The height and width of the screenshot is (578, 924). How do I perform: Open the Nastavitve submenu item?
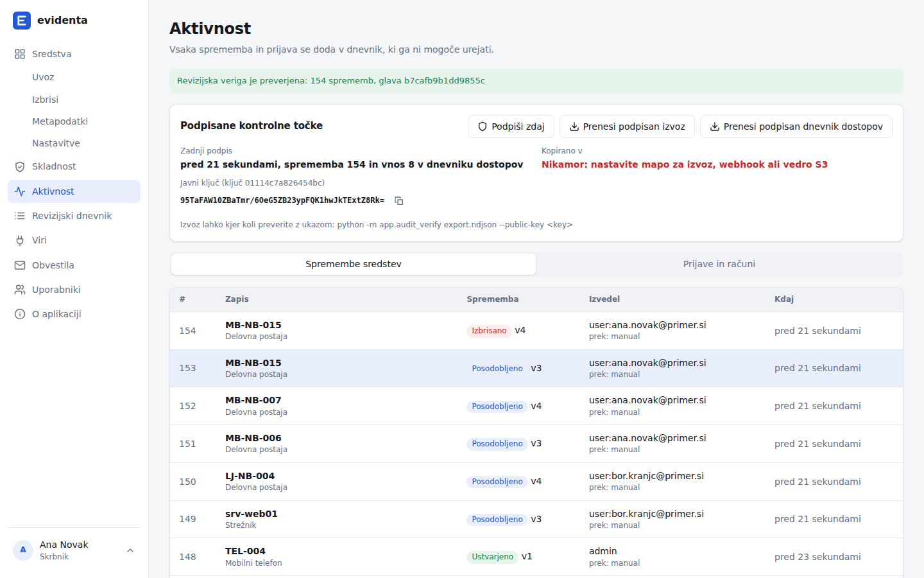click(x=56, y=143)
